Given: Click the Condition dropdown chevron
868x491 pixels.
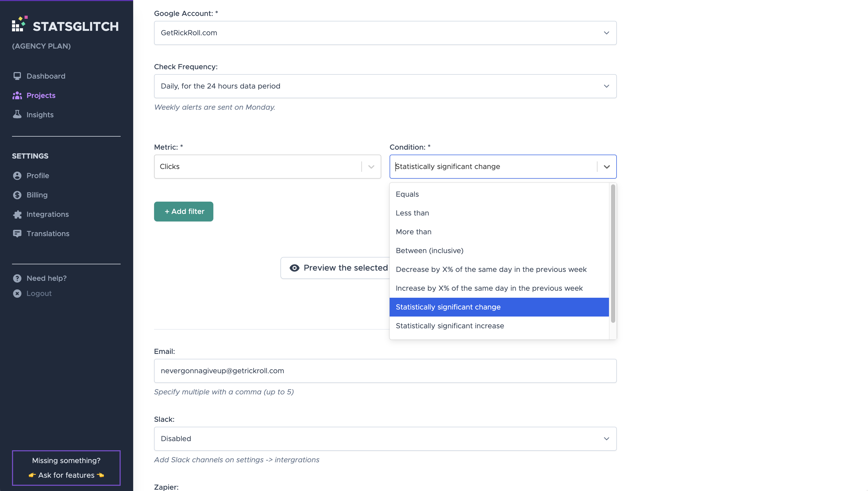Looking at the screenshot, I should pos(606,167).
